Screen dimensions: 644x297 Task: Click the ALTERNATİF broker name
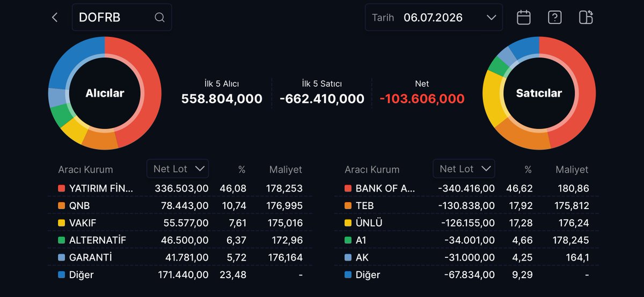(x=98, y=240)
